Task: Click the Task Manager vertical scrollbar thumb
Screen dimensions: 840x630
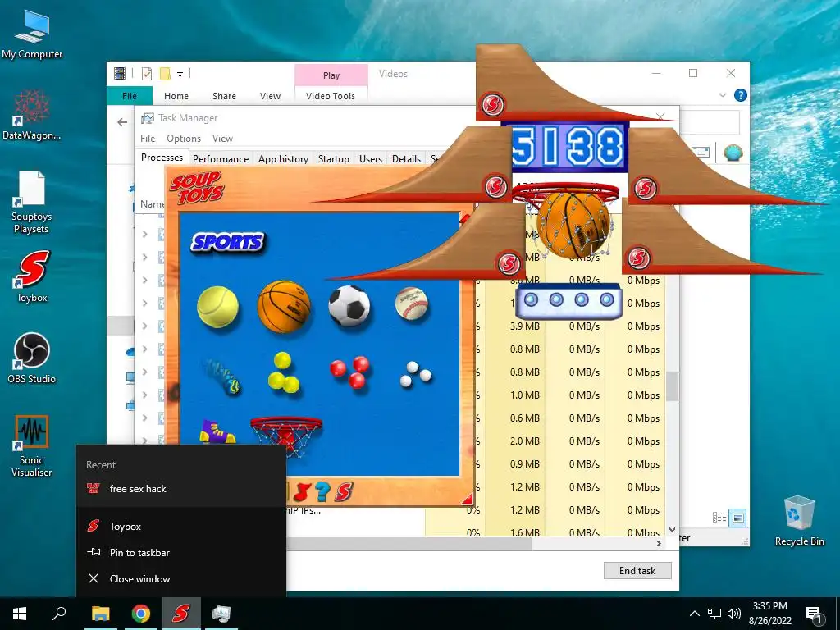Action: point(673,386)
